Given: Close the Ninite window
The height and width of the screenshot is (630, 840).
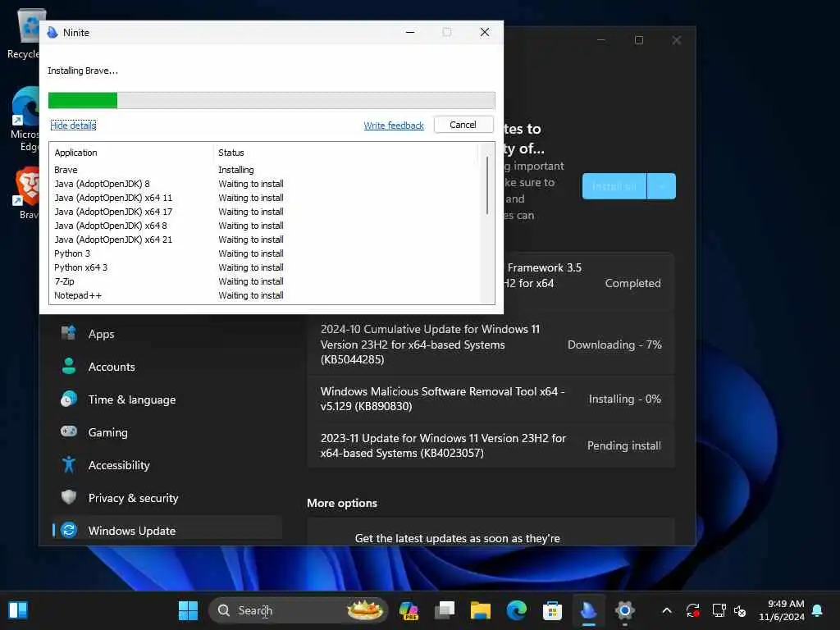Looking at the screenshot, I should tap(485, 32).
